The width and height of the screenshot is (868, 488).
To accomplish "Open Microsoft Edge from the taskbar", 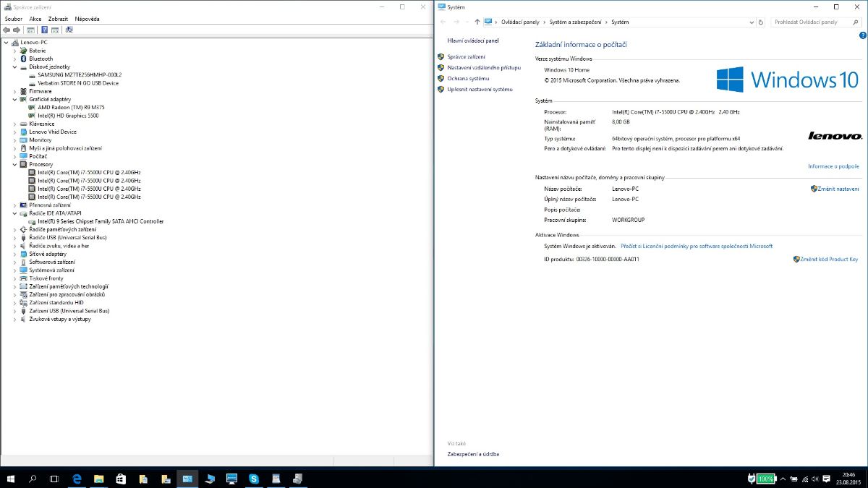I will coord(76,479).
